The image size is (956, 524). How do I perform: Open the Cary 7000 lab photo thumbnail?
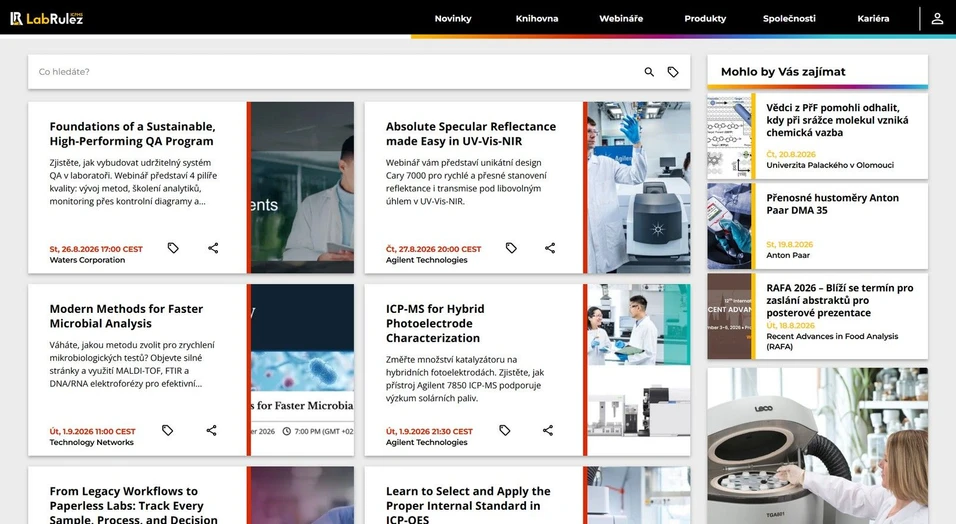tap(639, 187)
